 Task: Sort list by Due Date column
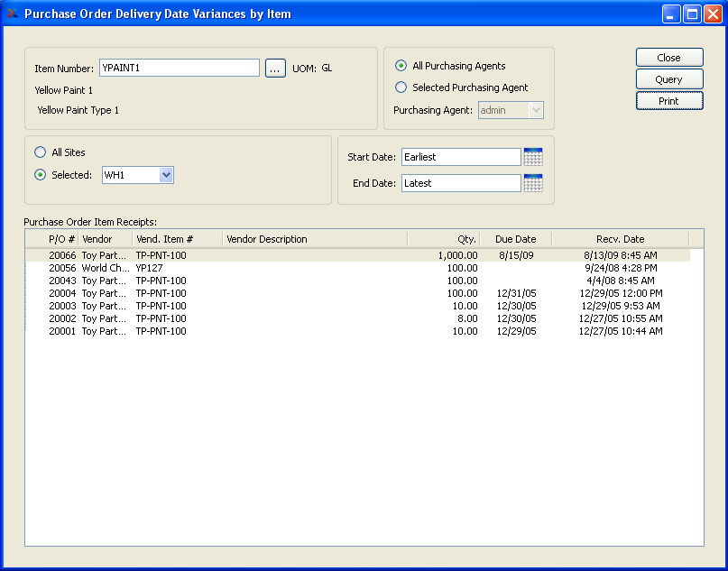[x=515, y=239]
